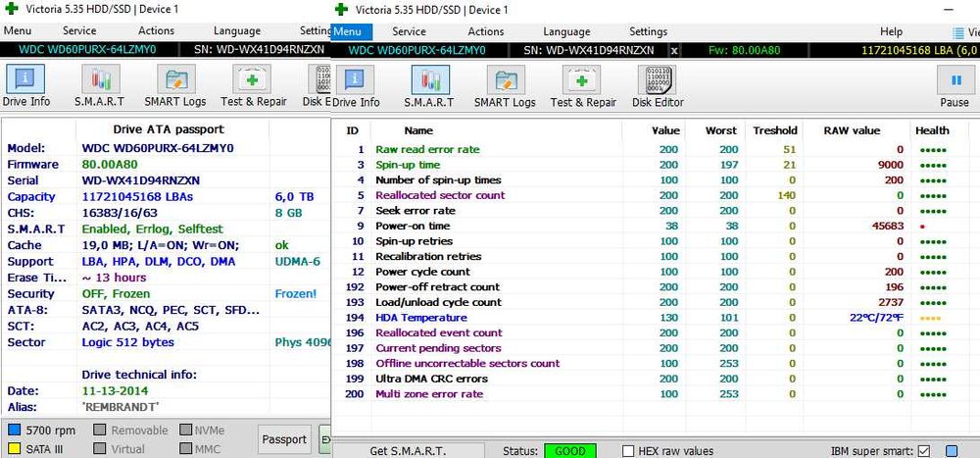Image resolution: width=980 pixels, height=458 pixels.
Task: Click the raw value 45683
Action: pyautogui.click(x=888, y=226)
